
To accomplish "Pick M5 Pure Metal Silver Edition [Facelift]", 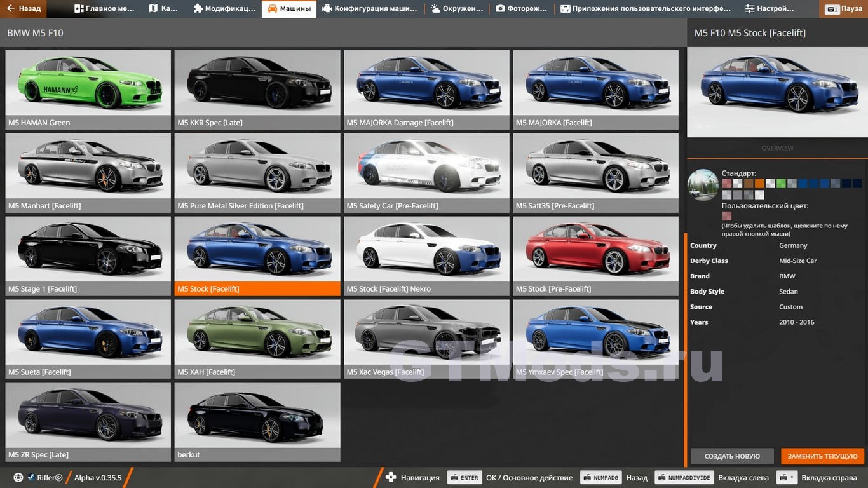I will click(257, 173).
